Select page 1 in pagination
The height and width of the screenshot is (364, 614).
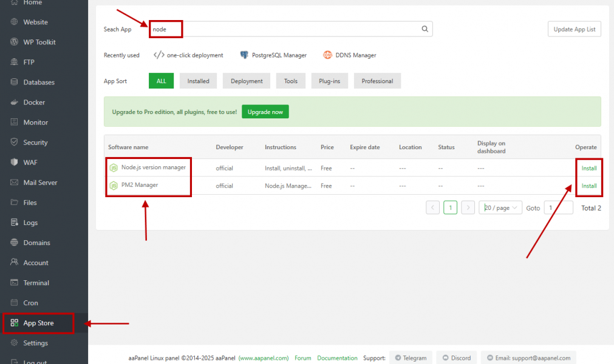(x=450, y=207)
